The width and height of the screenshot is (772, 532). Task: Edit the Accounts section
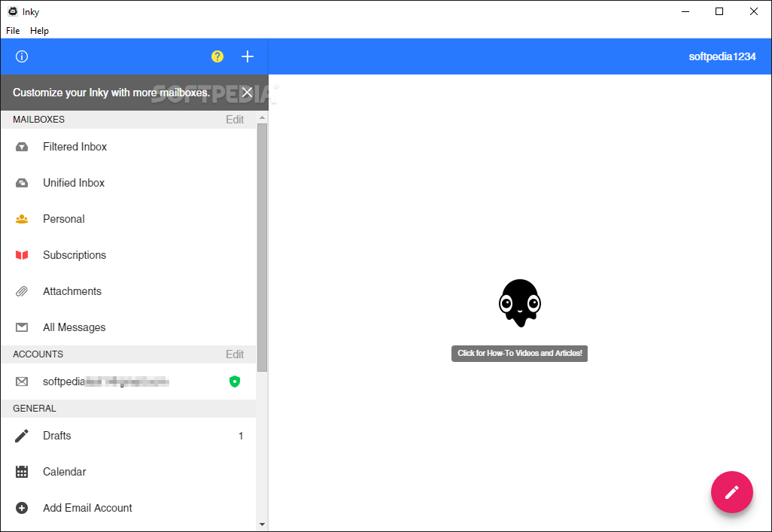coord(235,354)
